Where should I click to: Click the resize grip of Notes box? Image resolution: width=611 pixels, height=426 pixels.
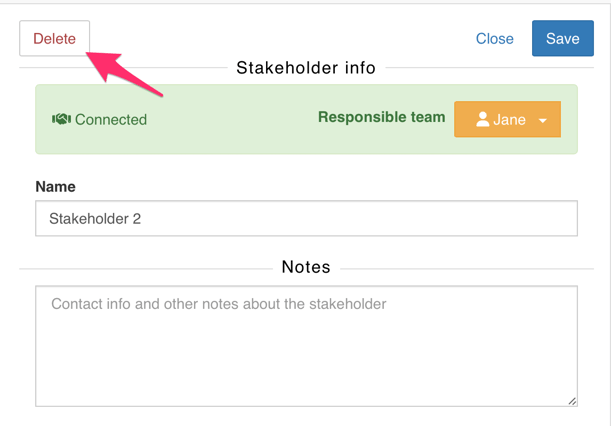pyautogui.click(x=572, y=401)
